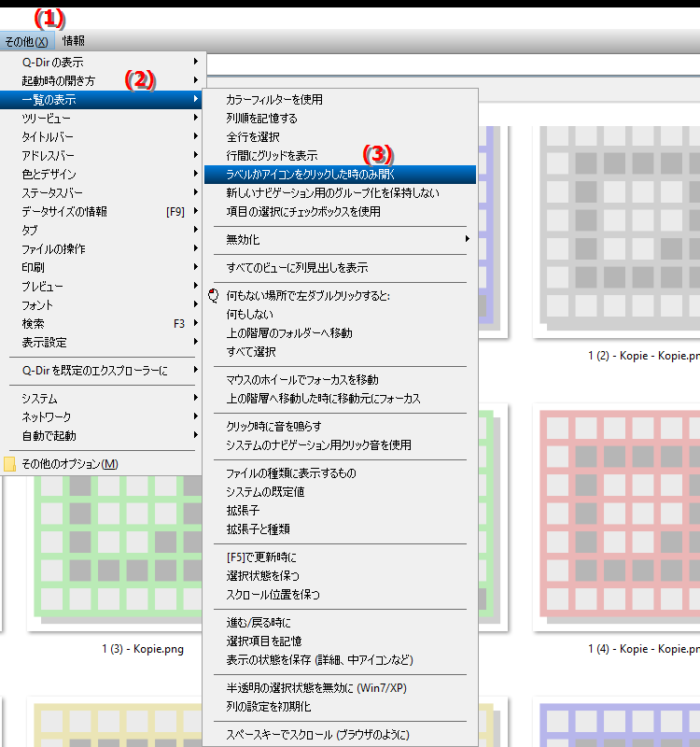
Task: Expand the ステータスバー submenu
Action: [103, 193]
